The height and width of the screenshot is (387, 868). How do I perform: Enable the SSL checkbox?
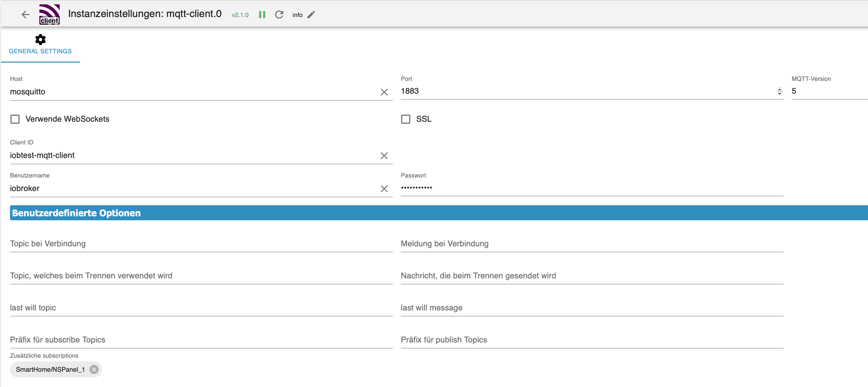pos(405,119)
